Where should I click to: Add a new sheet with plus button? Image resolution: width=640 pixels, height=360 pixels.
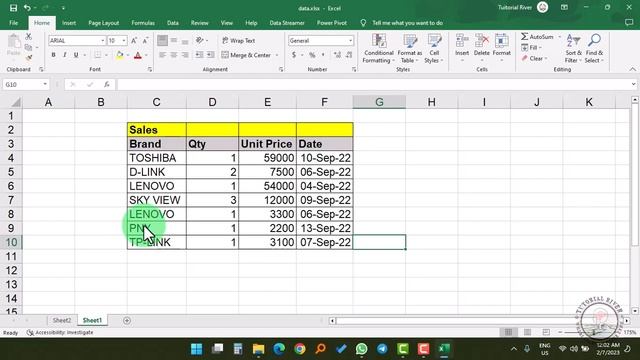tap(127, 320)
